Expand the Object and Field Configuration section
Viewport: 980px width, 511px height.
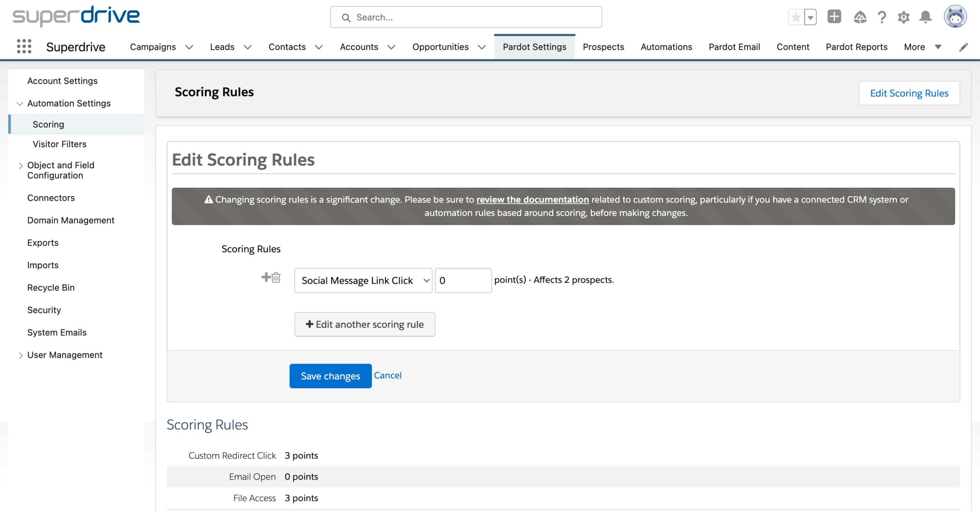[x=21, y=166]
